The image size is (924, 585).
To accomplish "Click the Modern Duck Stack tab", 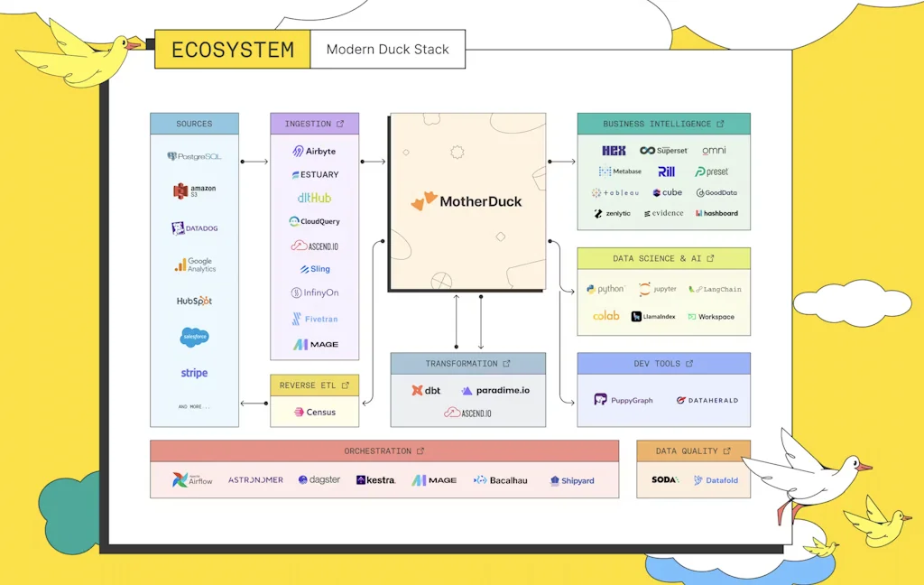I will click(x=388, y=50).
